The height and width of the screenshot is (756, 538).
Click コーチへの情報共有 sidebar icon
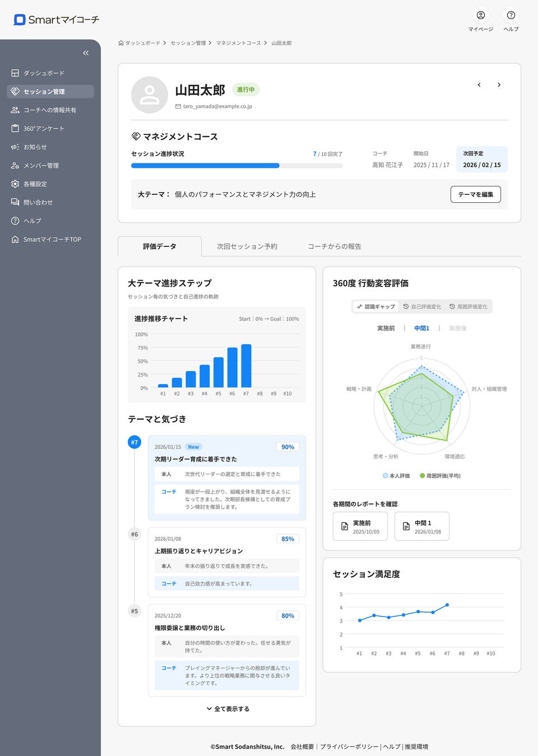tap(15, 110)
